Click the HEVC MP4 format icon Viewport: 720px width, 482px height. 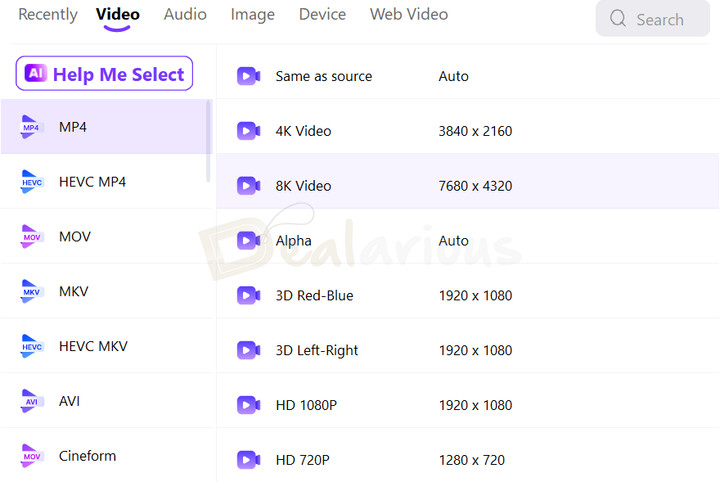pyautogui.click(x=31, y=182)
